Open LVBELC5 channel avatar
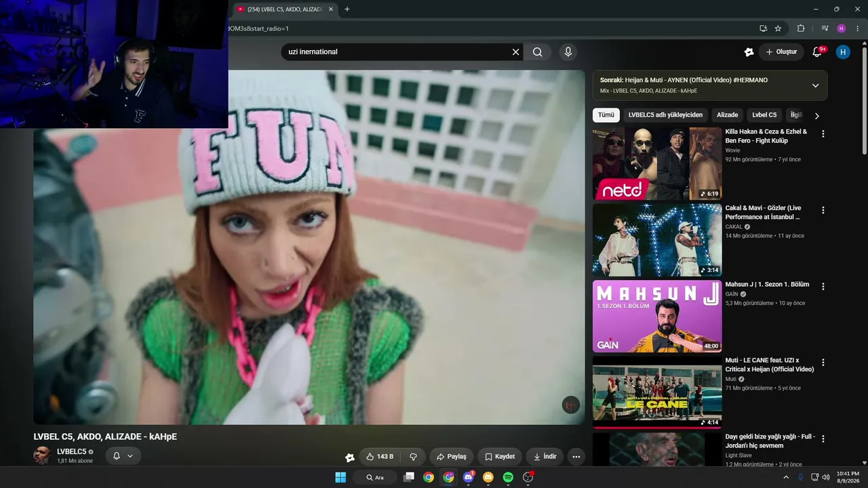868x488 pixels. point(42,455)
